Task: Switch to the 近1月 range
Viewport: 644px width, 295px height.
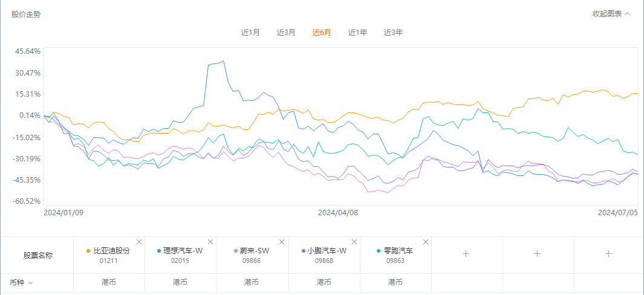Action: point(250,33)
